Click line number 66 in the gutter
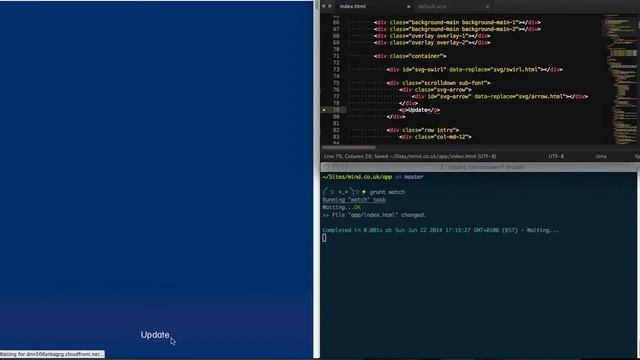Image resolution: width=640 pixels, height=360 pixels. pyautogui.click(x=336, y=22)
